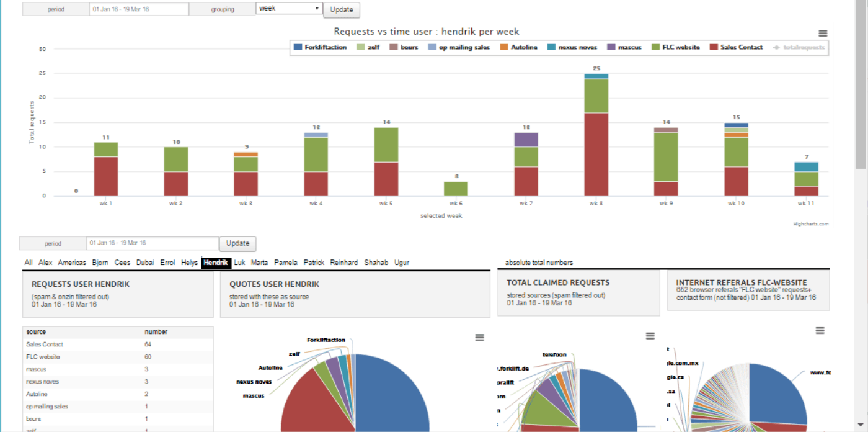The height and width of the screenshot is (432, 868).
Task: Click the chart title 'Requests vs time user : hendrik per week'
Action: coord(427,31)
